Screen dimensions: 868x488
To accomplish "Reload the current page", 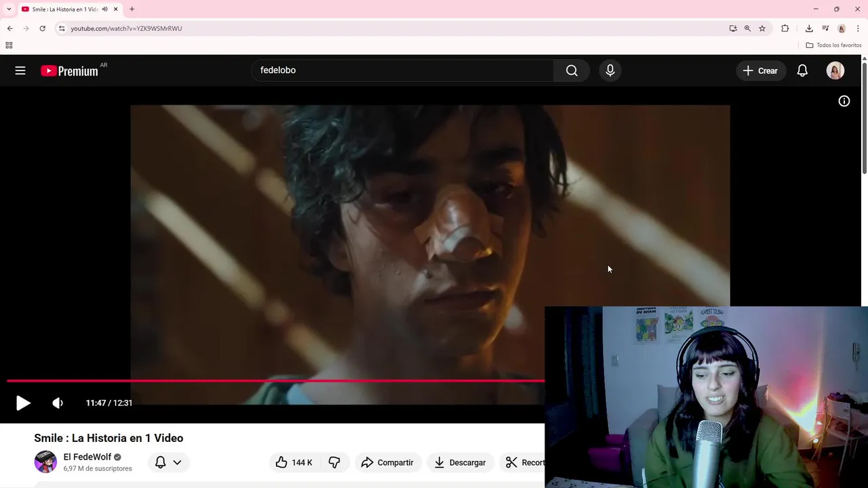I will point(42,28).
